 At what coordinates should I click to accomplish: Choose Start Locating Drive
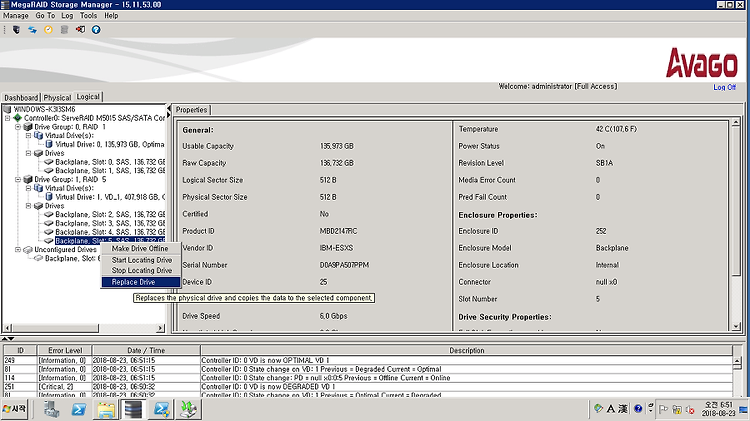[x=142, y=260]
